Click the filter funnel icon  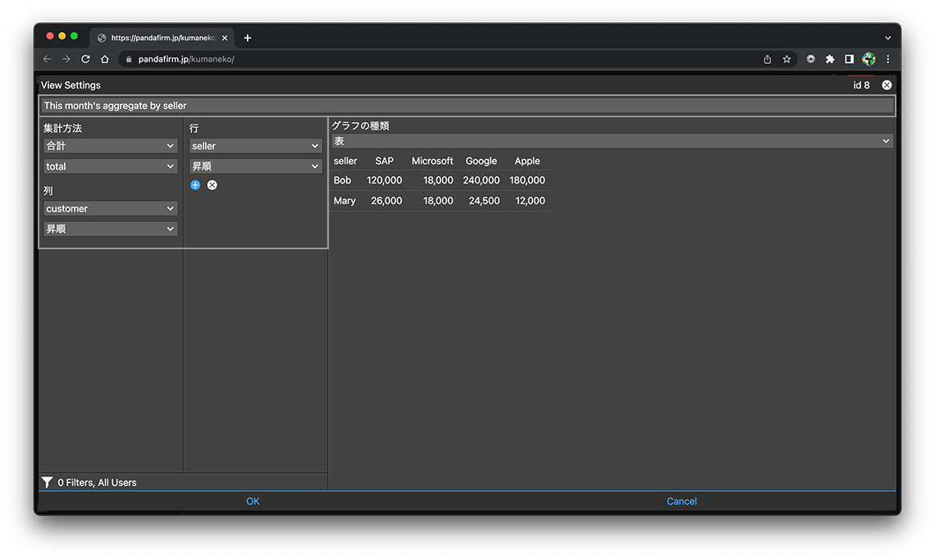pos(48,483)
